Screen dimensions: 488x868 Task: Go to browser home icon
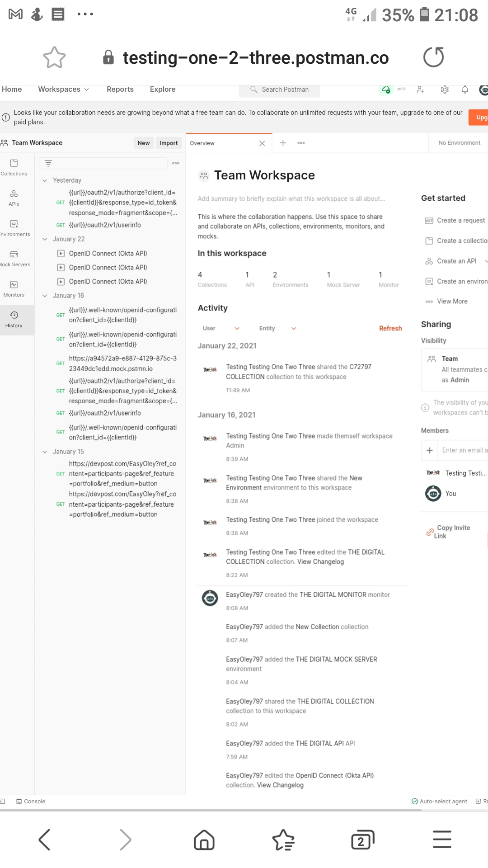(x=204, y=840)
